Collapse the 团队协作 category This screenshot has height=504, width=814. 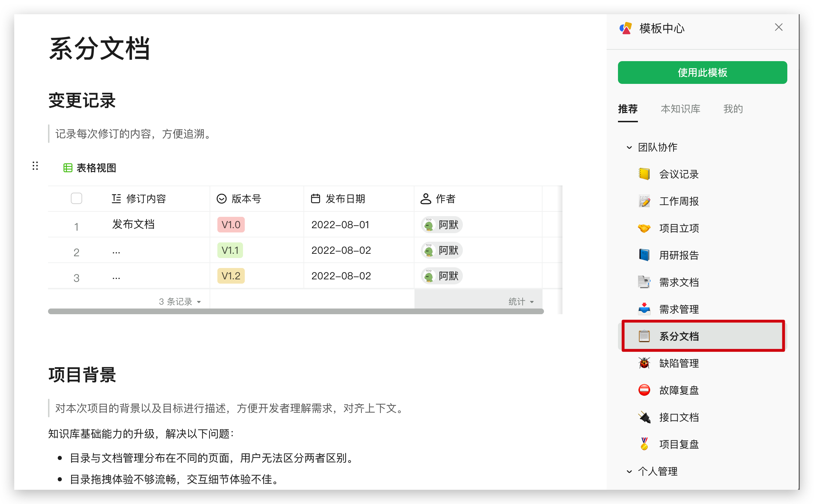coord(629,148)
